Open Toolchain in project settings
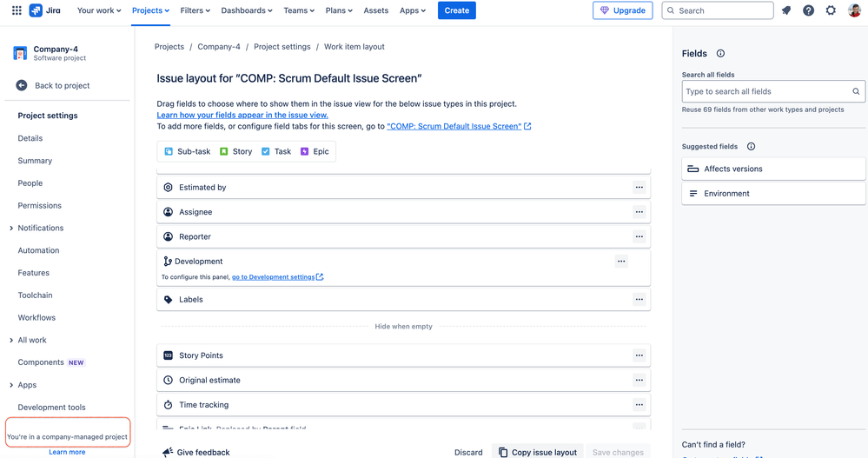Screen dimensions: 868x458 [35, 295]
